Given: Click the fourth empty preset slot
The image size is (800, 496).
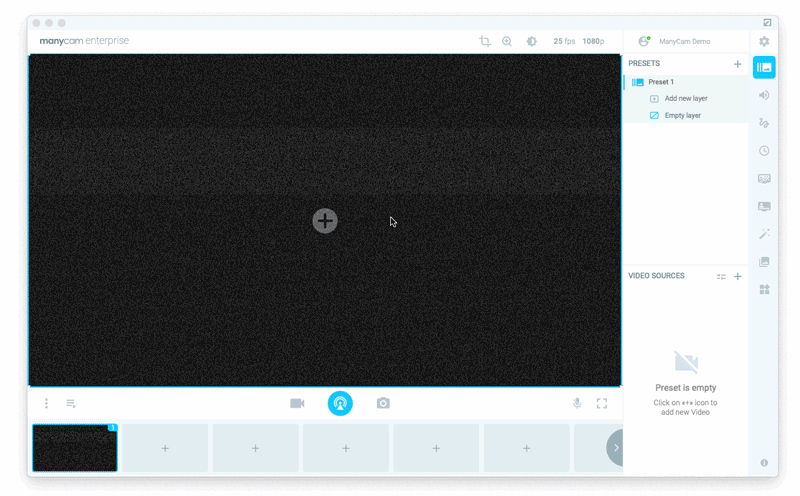Looking at the screenshot, I should click(346, 448).
